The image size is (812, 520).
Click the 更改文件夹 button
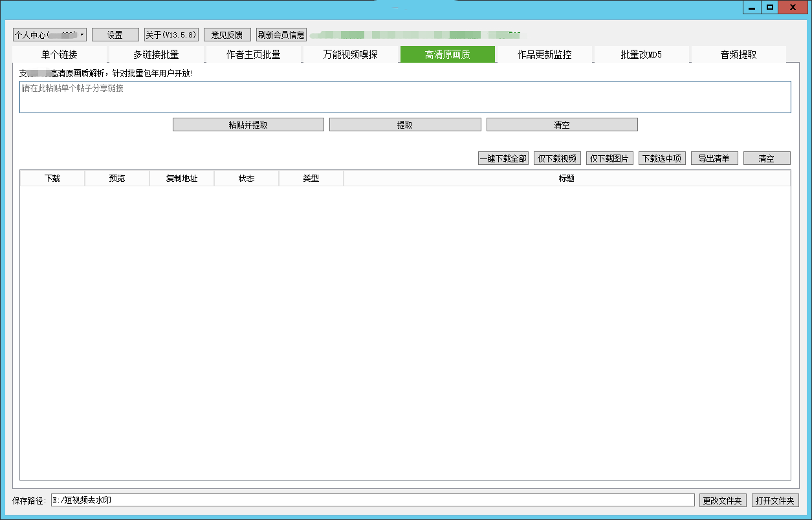(723, 501)
